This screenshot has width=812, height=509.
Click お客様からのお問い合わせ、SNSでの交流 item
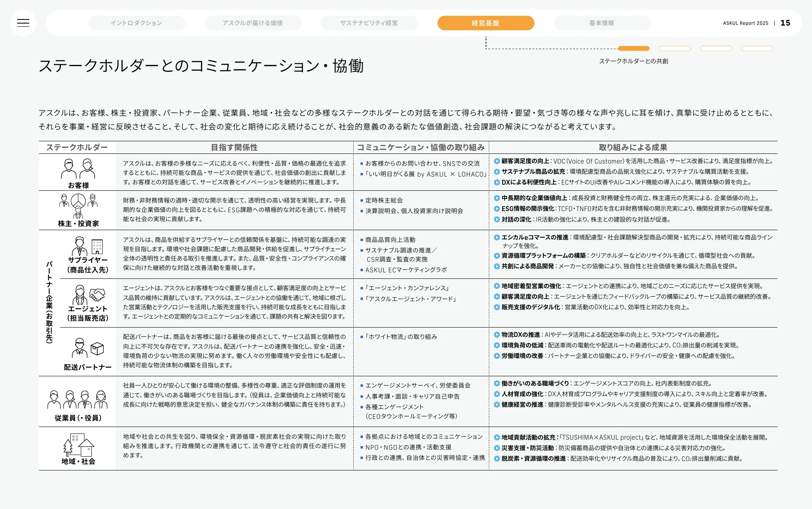[422, 164]
